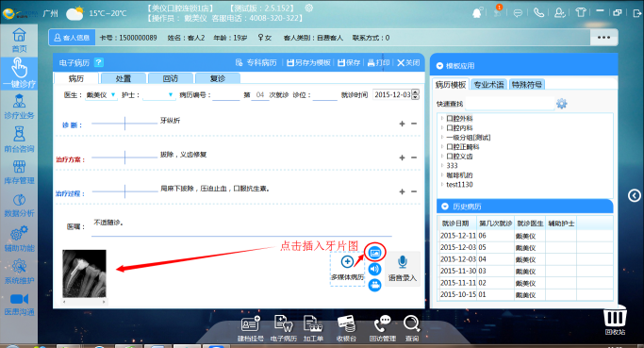Click 另存为模板 save as template

(x=308, y=62)
